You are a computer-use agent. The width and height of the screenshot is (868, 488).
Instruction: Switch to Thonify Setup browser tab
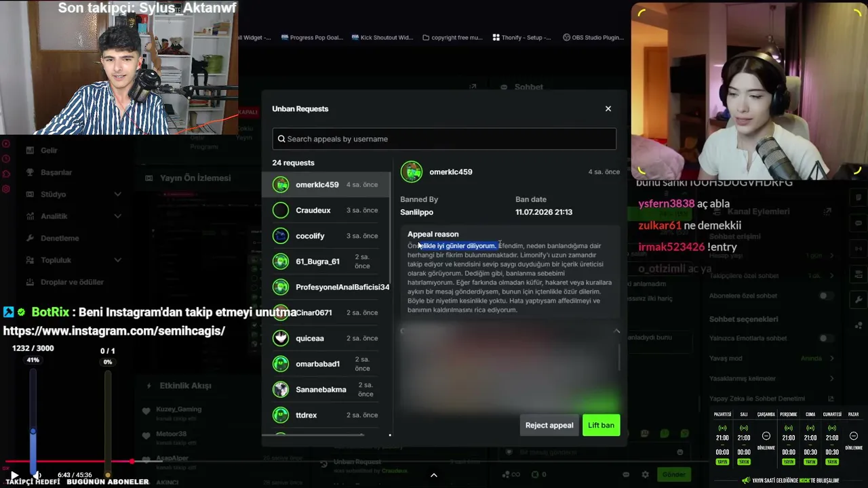[522, 37]
